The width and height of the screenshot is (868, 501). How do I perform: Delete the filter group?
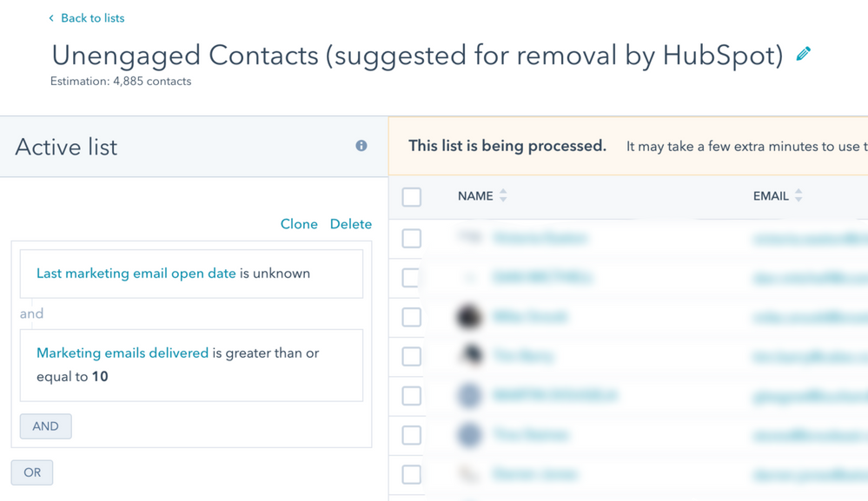351,224
